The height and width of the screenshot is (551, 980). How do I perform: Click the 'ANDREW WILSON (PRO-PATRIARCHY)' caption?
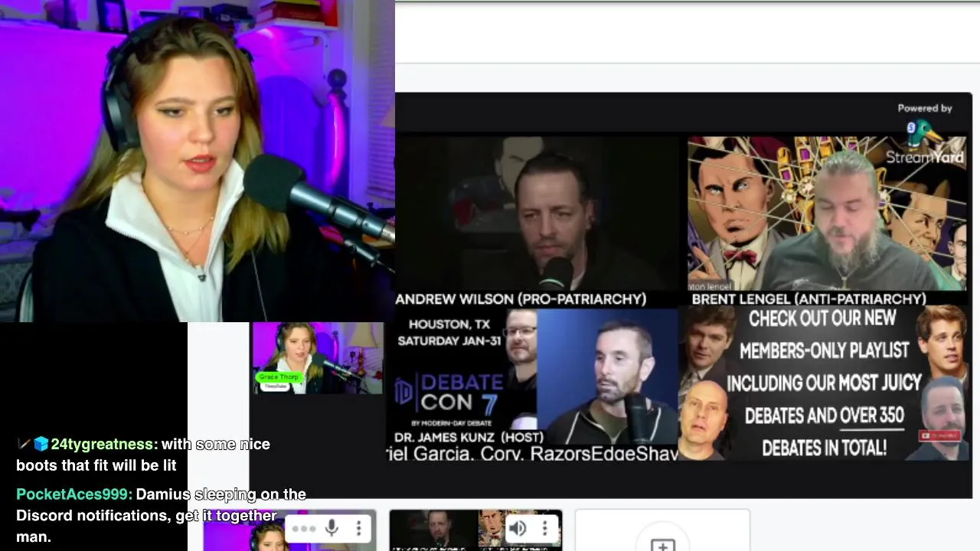[521, 299]
